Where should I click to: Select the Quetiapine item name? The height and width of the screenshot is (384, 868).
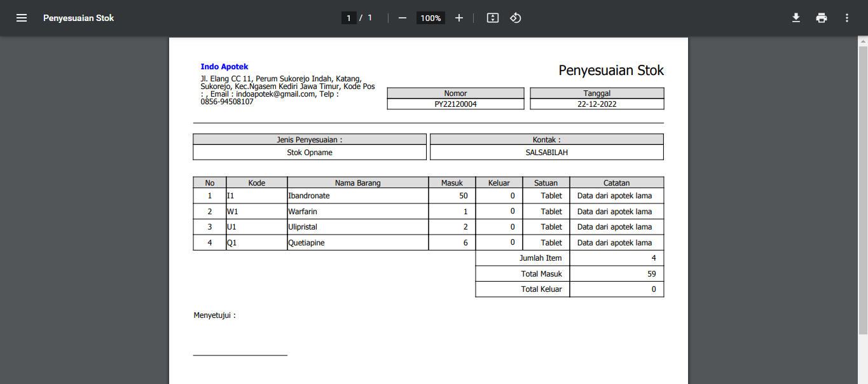(x=307, y=243)
